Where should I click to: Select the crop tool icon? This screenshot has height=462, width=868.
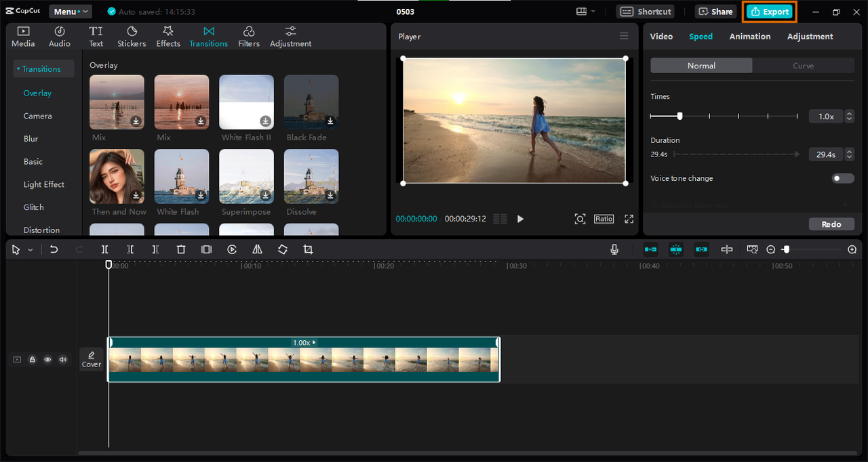click(308, 249)
